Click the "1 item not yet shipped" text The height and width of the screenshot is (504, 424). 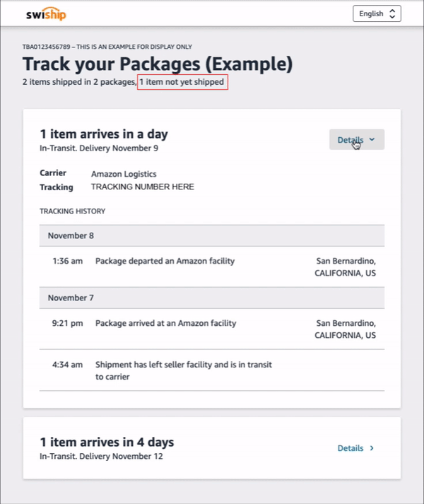[x=182, y=83]
